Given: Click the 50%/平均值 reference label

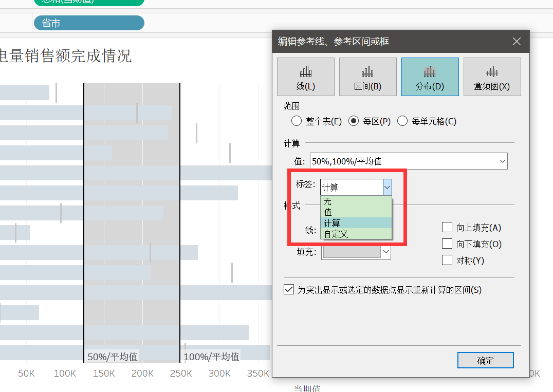Looking at the screenshot, I should click(x=113, y=357).
